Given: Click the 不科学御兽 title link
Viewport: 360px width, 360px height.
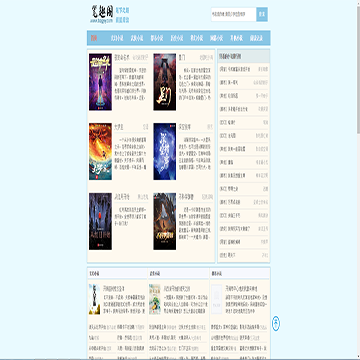Looking at the screenshot, I should 186,196.
